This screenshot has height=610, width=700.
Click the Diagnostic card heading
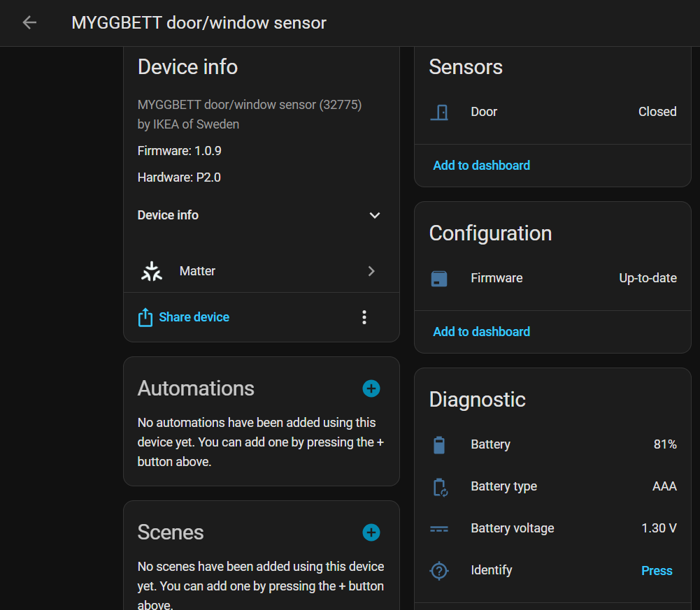coord(477,400)
